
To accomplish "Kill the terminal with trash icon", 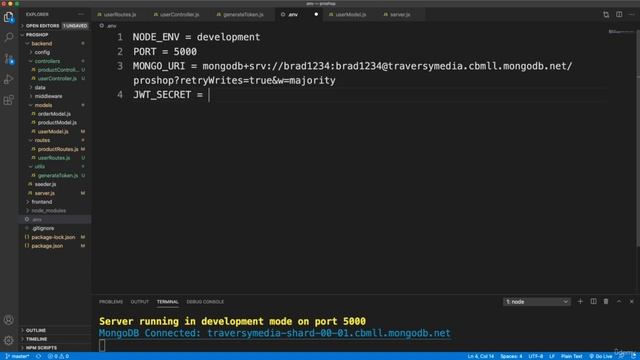I will click(x=606, y=302).
